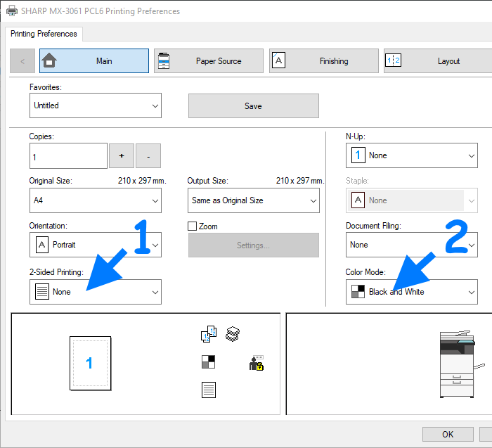The height and width of the screenshot is (448, 492).
Task: Open the greyed-out Staple dropdown
Action: click(412, 200)
